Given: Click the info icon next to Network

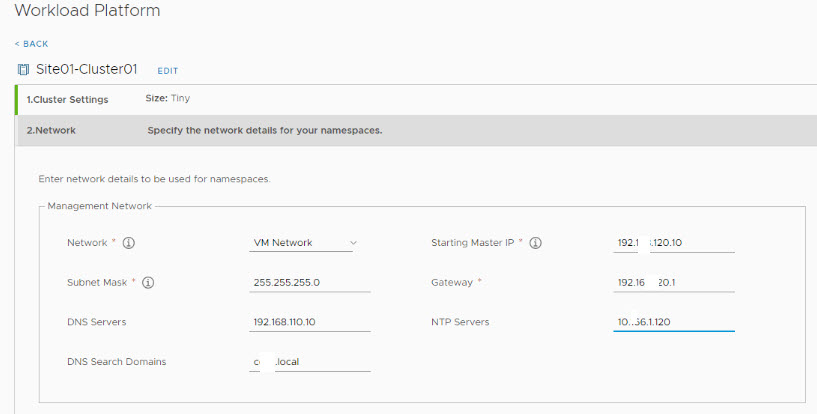Looking at the screenshot, I should coord(129,243).
